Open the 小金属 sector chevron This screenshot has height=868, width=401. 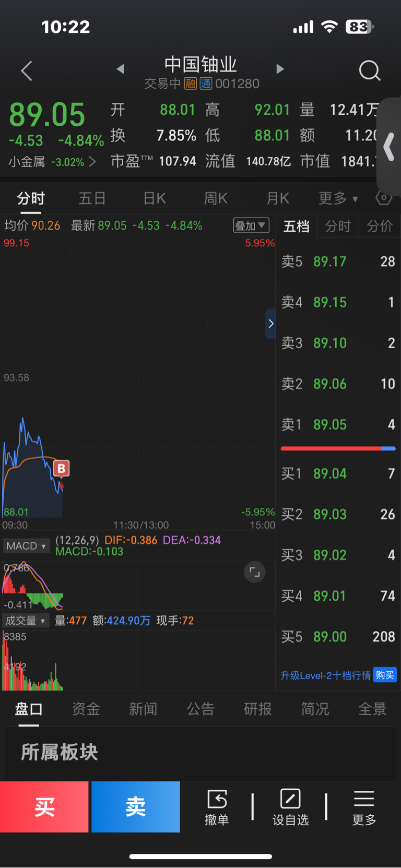click(92, 162)
